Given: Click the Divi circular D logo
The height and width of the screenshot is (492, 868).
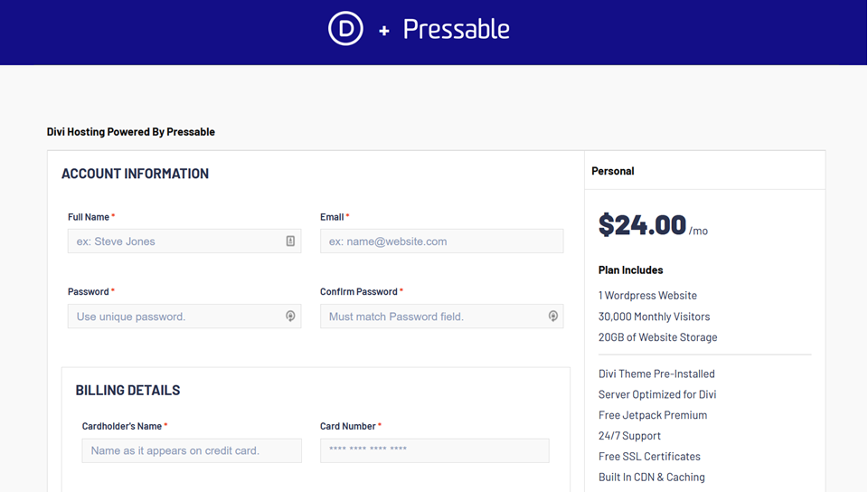Looking at the screenshot, I should pos(345,29).
